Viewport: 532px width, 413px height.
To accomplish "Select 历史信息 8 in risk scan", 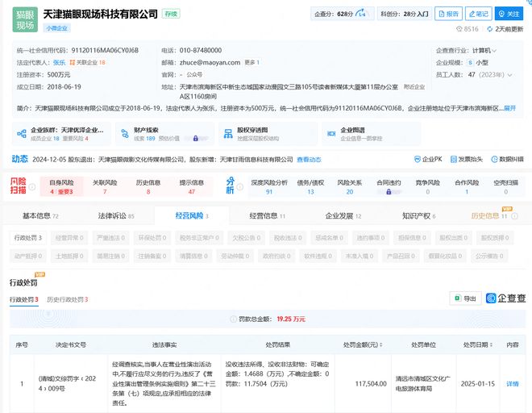I will (148, 187).
